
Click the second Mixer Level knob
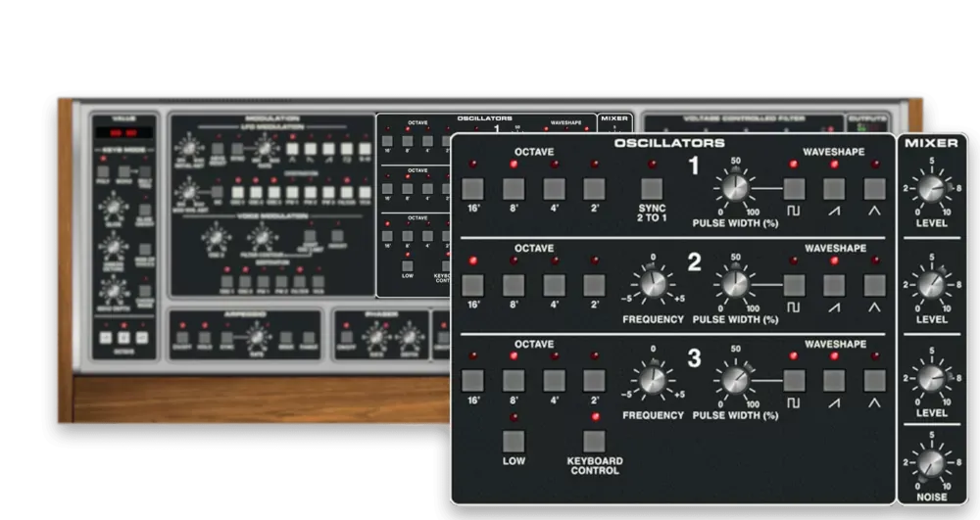pos(931,285)
